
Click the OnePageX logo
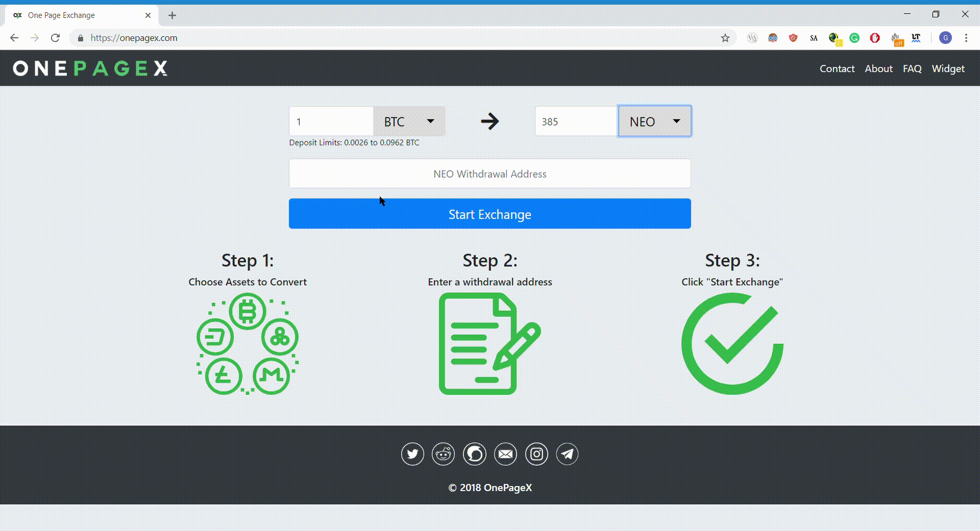[90, 68]
